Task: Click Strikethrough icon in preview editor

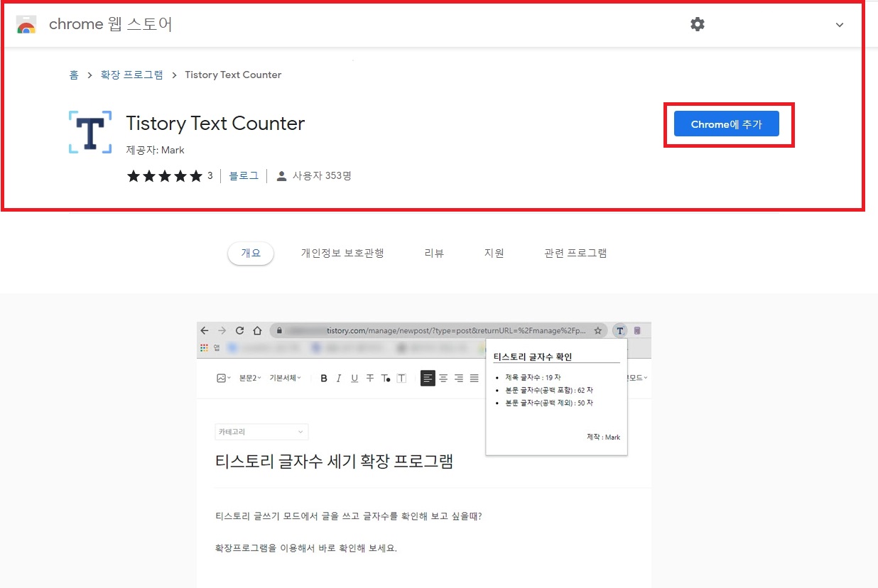Action: click(370, 379)
